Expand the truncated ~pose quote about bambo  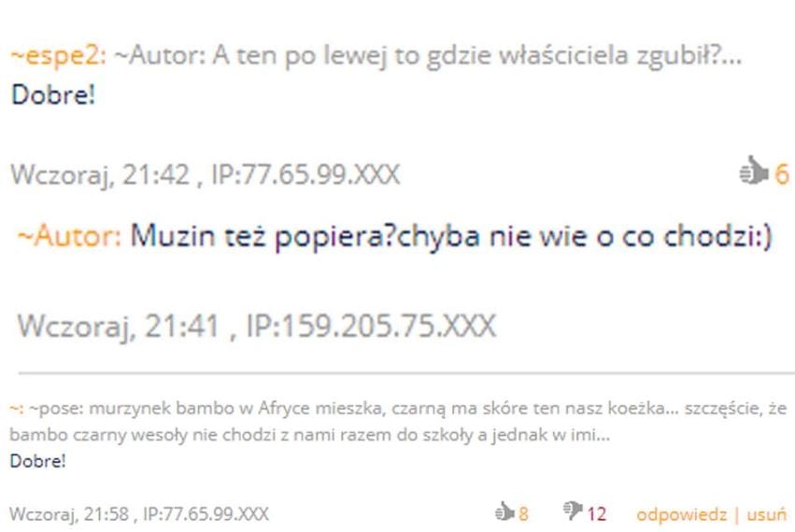398,422
